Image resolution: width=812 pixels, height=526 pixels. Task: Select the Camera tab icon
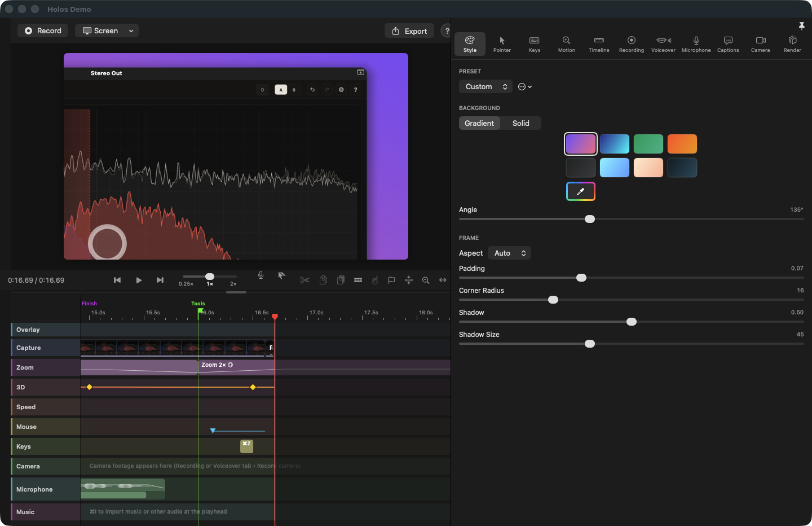[x=761, y=41]
